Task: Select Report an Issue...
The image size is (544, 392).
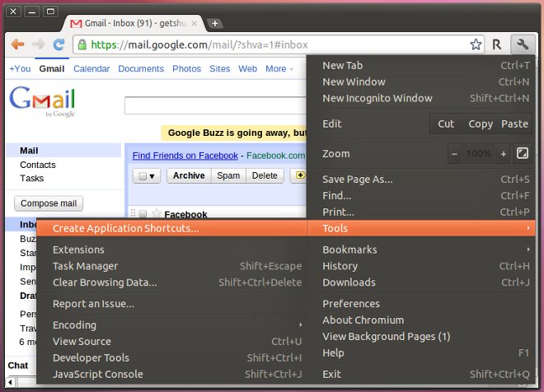Action: click(171, 304)
